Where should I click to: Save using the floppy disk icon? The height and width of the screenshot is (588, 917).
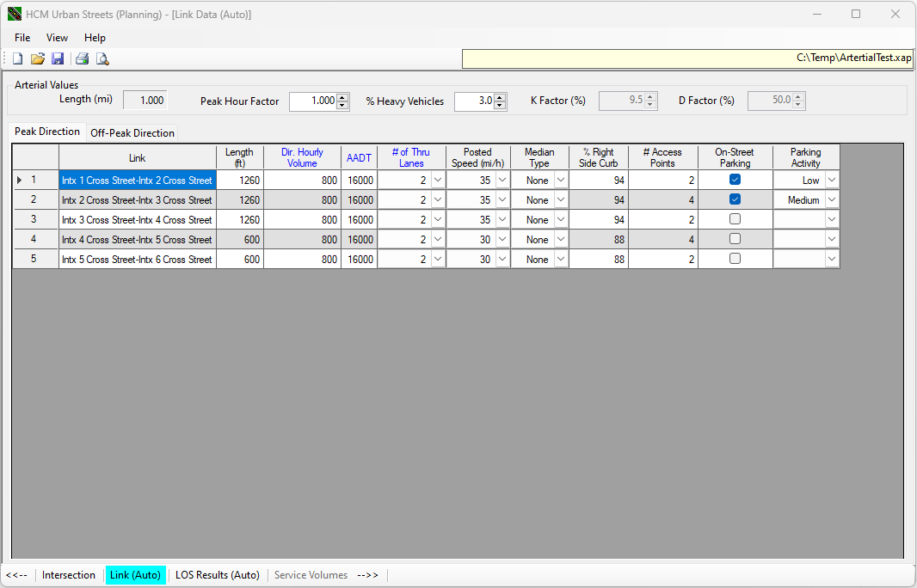click(58, 58)
